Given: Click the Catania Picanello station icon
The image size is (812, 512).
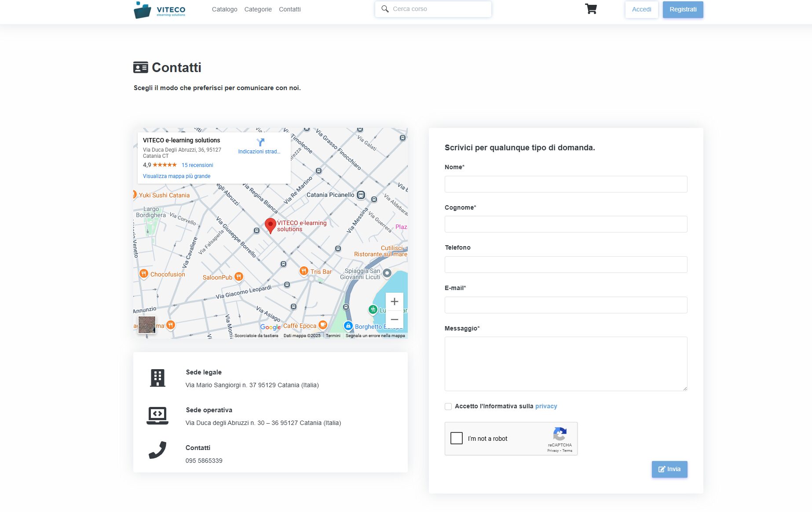Looking at the screenshot, I should [x=361, y=195].
